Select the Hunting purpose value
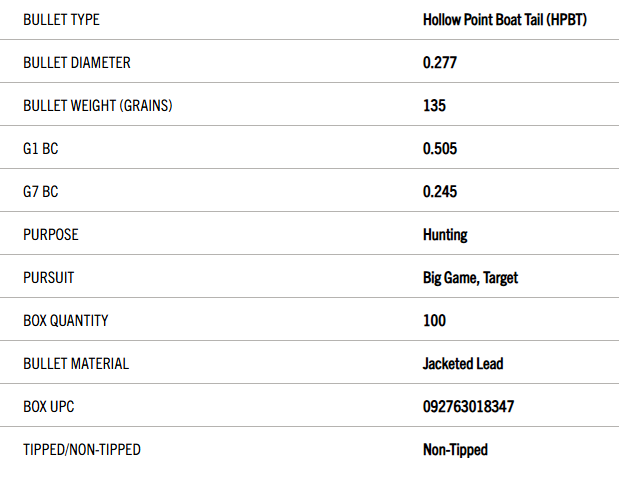Image resolution: width=619 pixels, height=478 pixels. (445, 235)
